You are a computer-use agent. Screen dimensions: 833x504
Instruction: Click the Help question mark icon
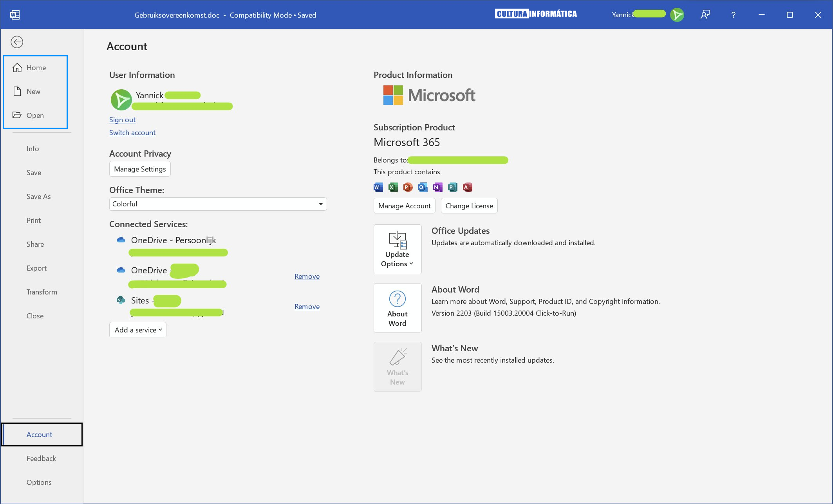point(733,15)
